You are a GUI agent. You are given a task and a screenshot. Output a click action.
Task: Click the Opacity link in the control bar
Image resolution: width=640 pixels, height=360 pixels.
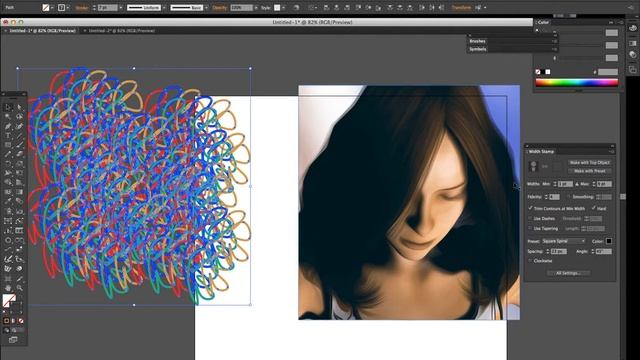point(220,8)
